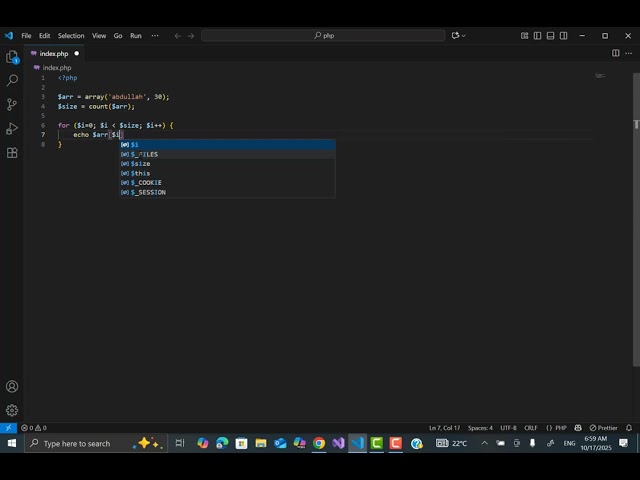Open the Source Control view
This screenshot has width=640, height=480.
pos(12,104)
